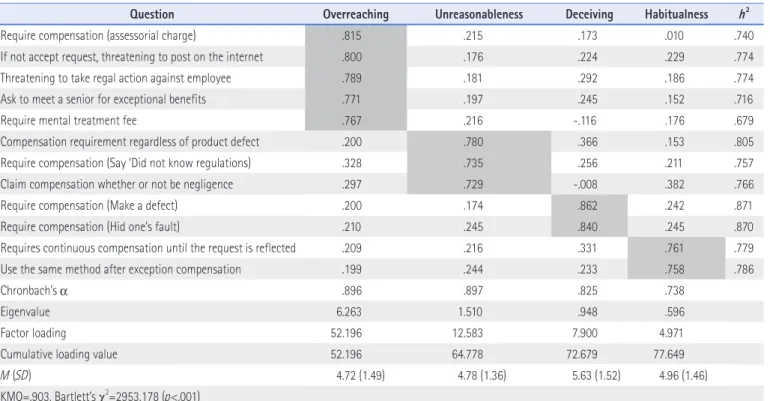Click the .789 Overreaching loading
The image size is (770, 401).
coord(352,78)
